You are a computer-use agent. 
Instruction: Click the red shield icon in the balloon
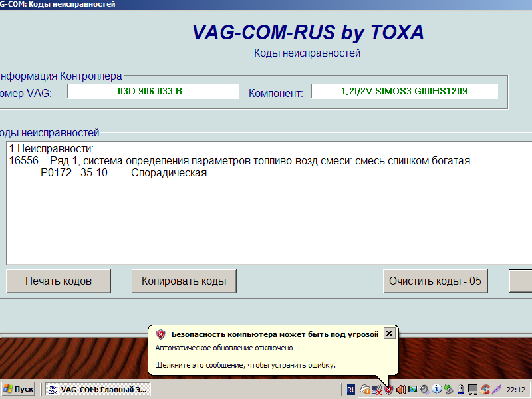click(x=160, y=334)
